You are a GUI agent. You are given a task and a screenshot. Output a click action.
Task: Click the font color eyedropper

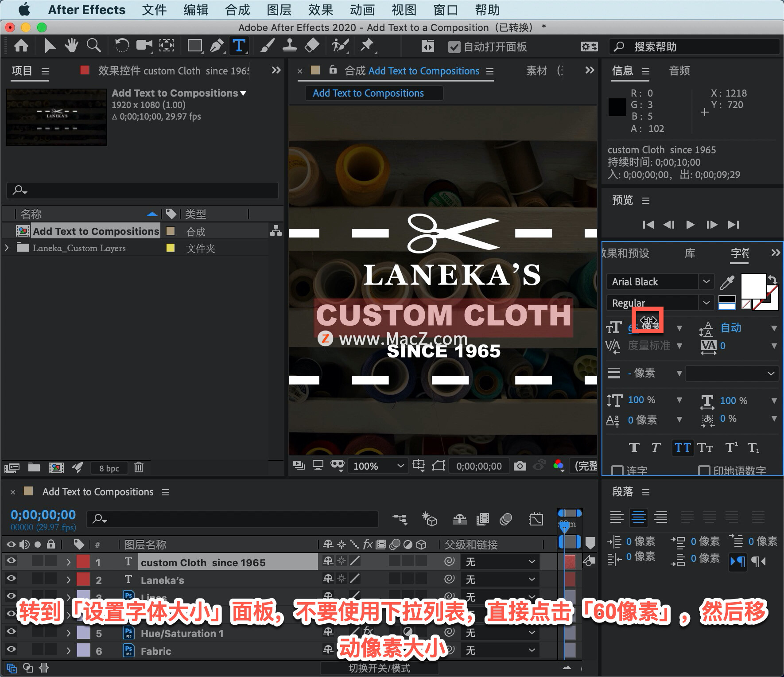[x=727, y=282]
